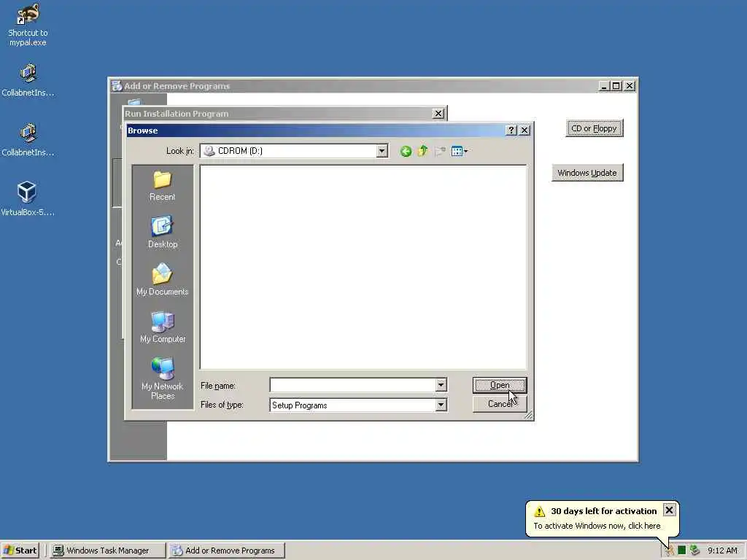
Task: Click the green Back arrow icon
Action: tap(406, 152)
